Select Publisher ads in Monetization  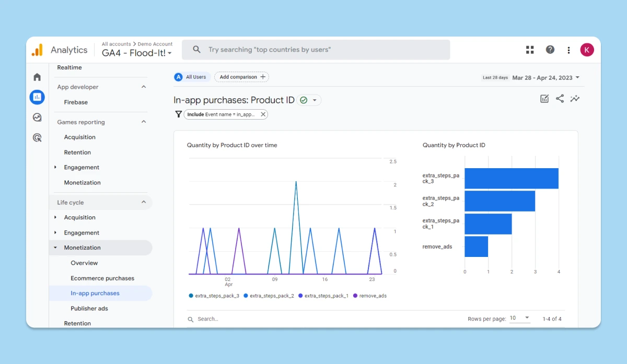tap(89, 309)
